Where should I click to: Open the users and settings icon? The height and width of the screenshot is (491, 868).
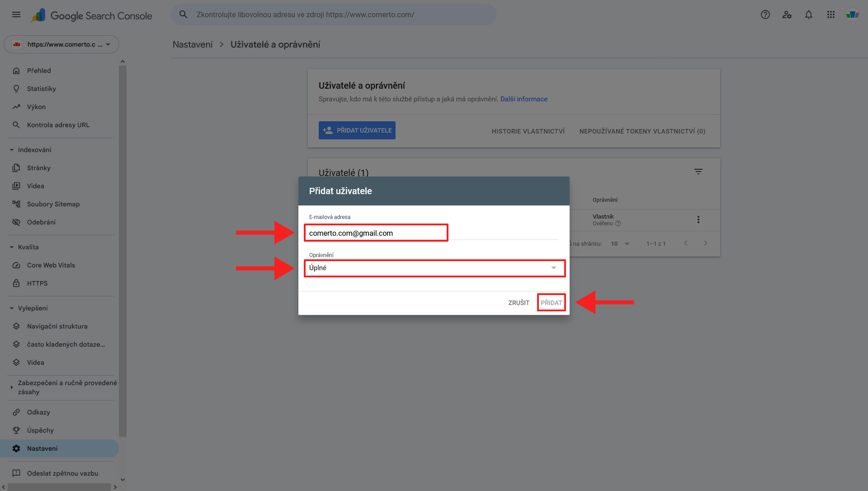tap(787, 14)
